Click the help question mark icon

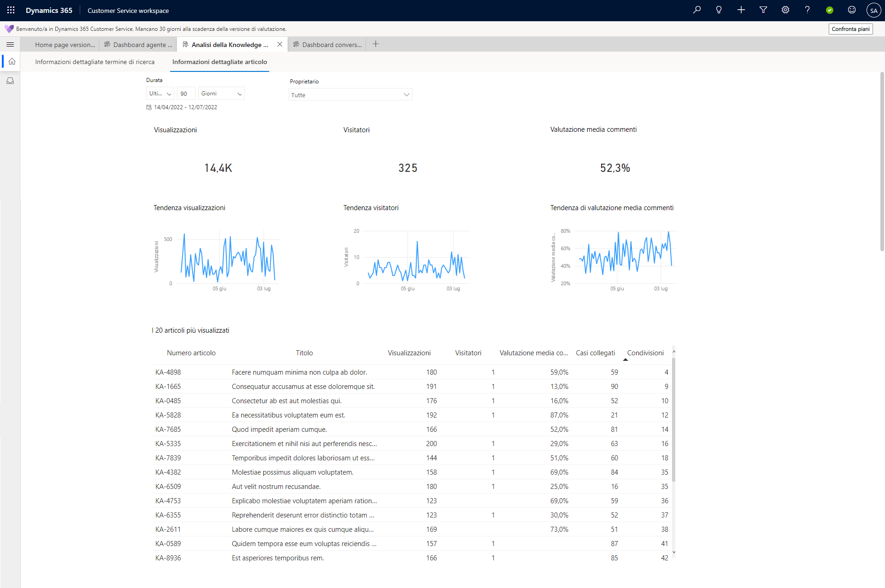[x=807, y=10]
